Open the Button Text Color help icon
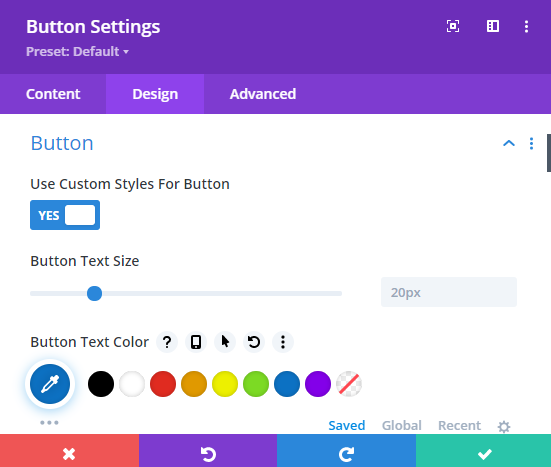551x467 pixels. coord(167,342)
